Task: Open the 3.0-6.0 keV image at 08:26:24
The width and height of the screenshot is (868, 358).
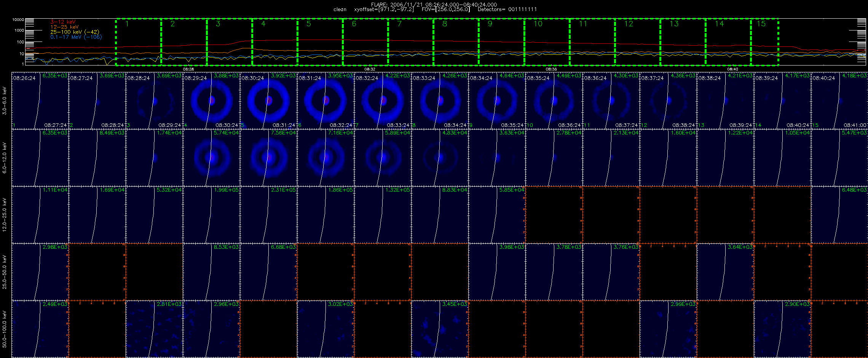Action: (x=40, y=101)
